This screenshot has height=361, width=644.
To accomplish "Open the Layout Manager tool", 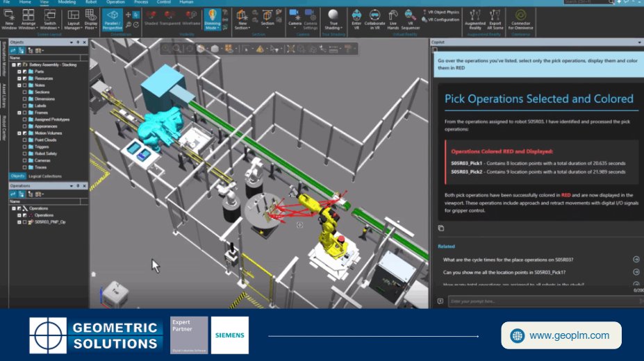I will click(x=73, y=19).
